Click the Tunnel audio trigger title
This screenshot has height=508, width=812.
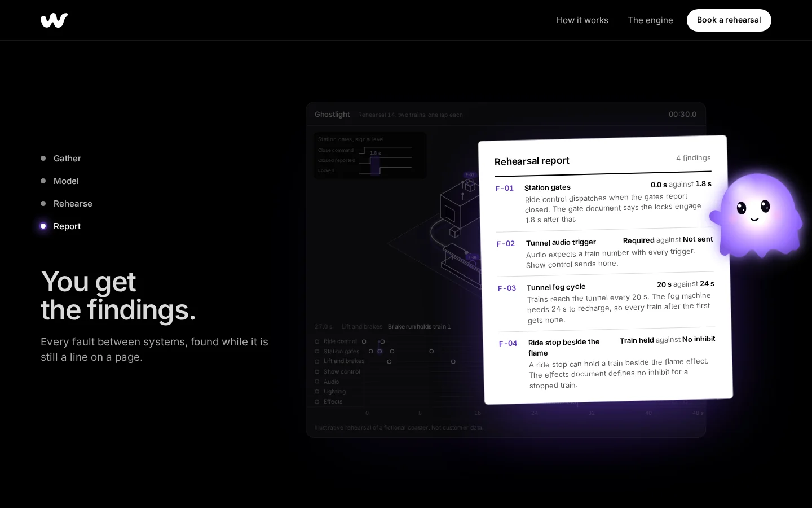click(x=561, y=242)
